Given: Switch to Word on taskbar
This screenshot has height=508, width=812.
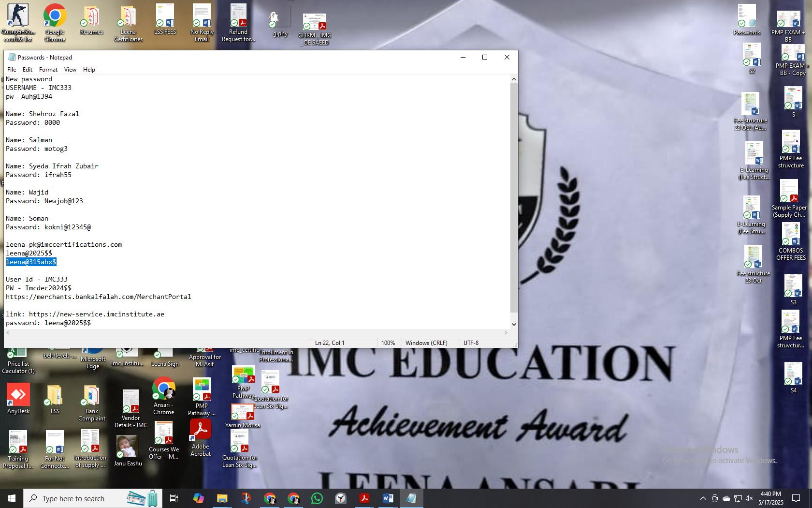Looking at the screenshot, I should (388, 498).
